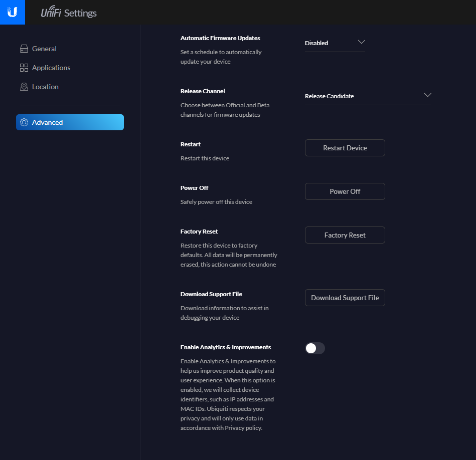The image size is (476, 460).
Task: Click the Location pin icon in the sidebar
Action: [x=24, y=87]
